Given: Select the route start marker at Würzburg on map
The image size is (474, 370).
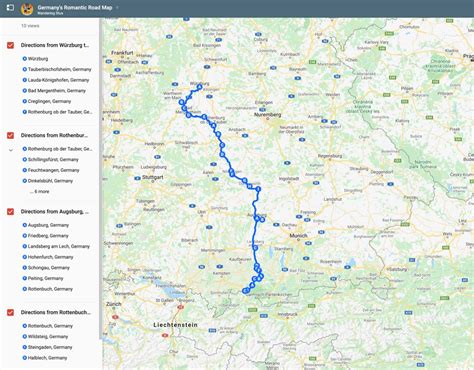Looking at the screenshot, I should pyautogui.click(x=199, y=87).
